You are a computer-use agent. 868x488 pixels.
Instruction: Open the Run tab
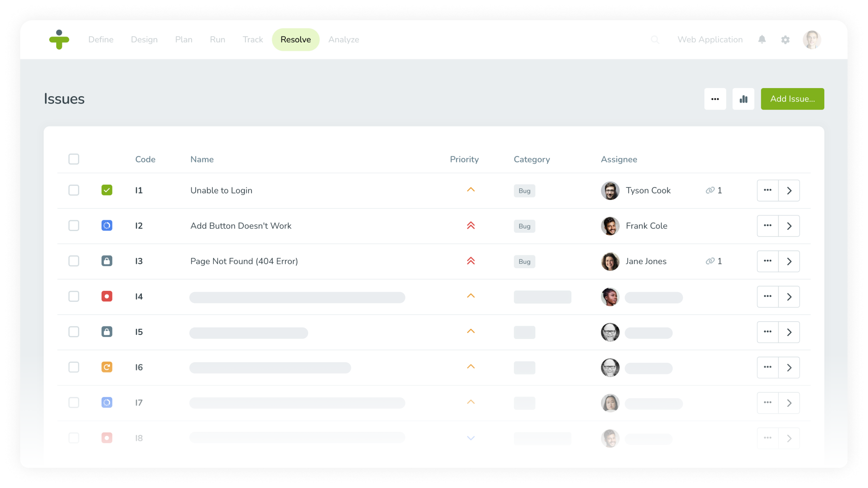coord(218,40)
